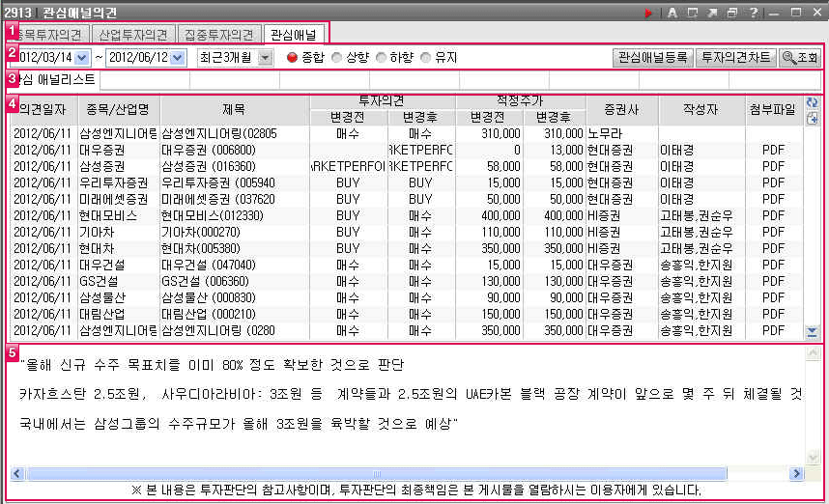
Task: Click the 우리투자증권 stock name cell
Action: pyautogui.click(x=118, y=182)
